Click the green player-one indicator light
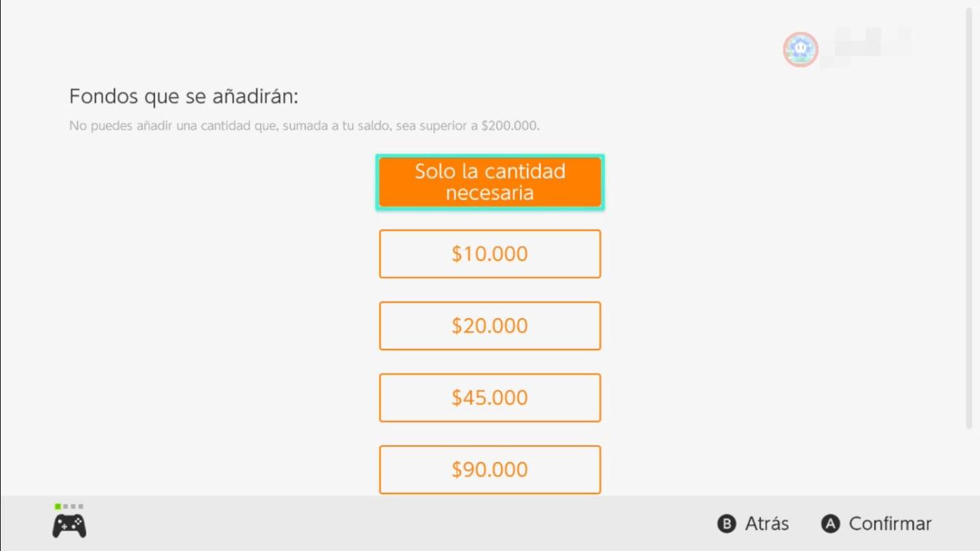 click(x=58, y=506)
